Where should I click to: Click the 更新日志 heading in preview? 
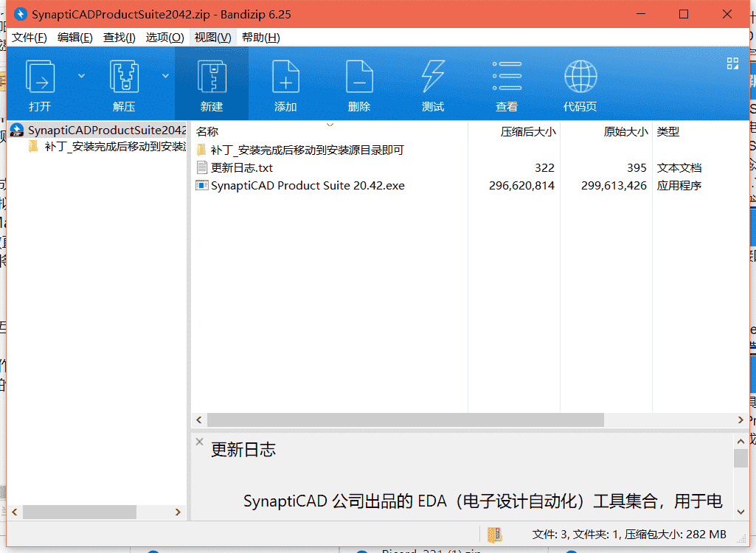coord(243,449)
